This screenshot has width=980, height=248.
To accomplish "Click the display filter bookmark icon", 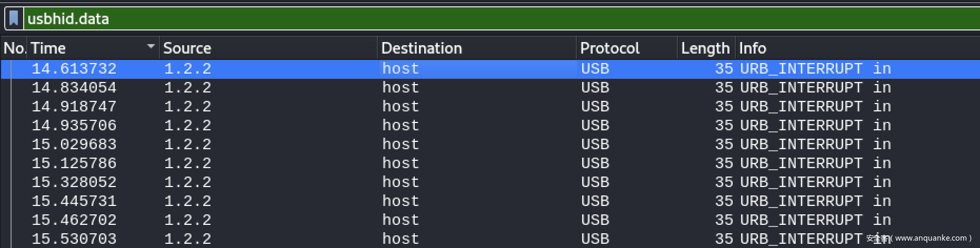I will click(14, 19).
